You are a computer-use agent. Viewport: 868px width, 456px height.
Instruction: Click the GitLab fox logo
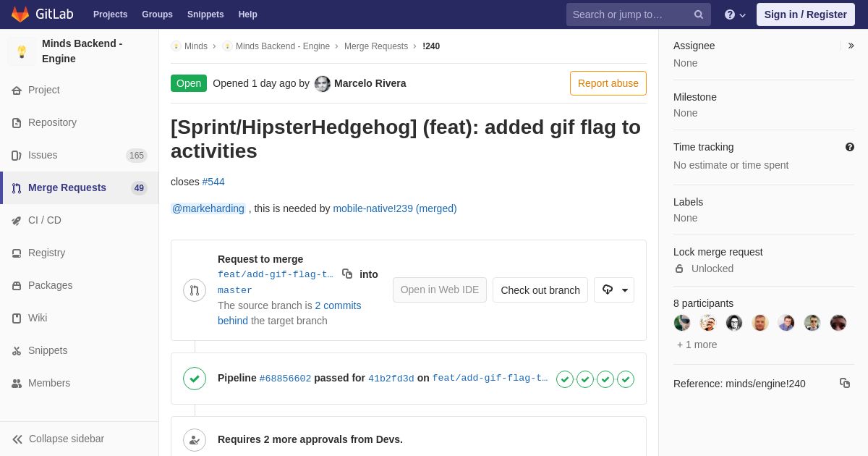pyautogui.click(x=20, y=14)
